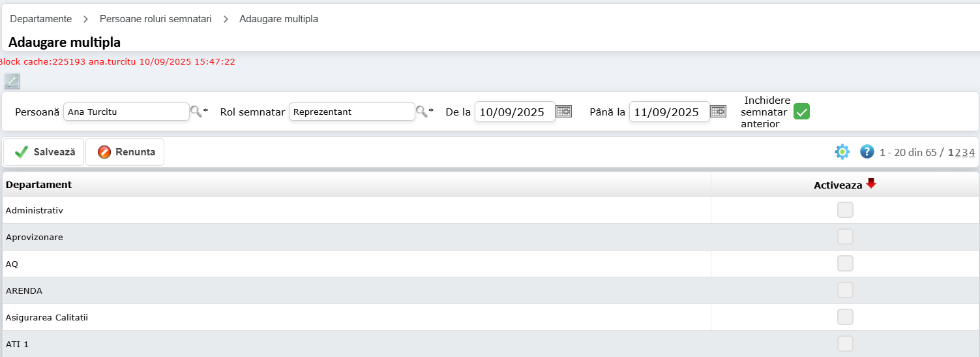Go to the Departamente breadcrumb
The width and height of the screenshot is (980, 357).
point(40,19)
